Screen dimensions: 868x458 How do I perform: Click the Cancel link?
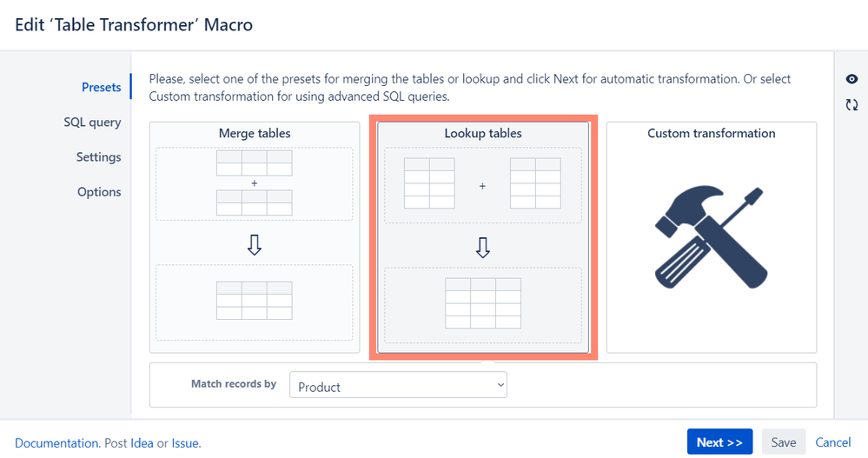(x=832, y=442)
